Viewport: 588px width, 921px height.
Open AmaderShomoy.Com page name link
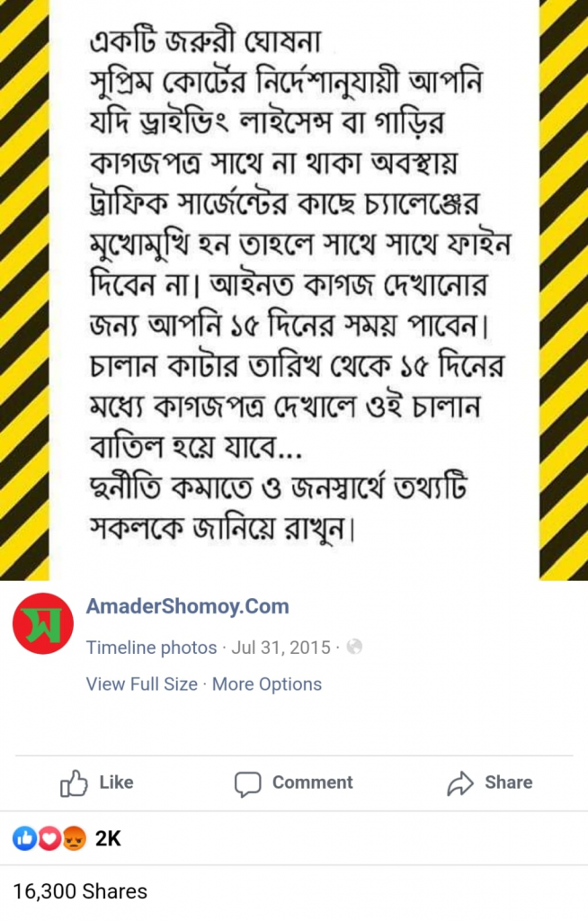(187, 606)
